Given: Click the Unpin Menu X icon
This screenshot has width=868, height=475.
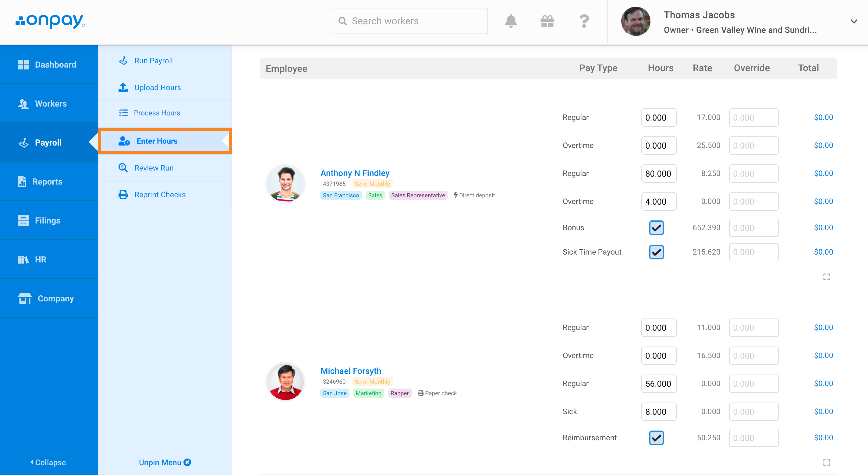Looking at the screenshot, I should pos(187,462).
